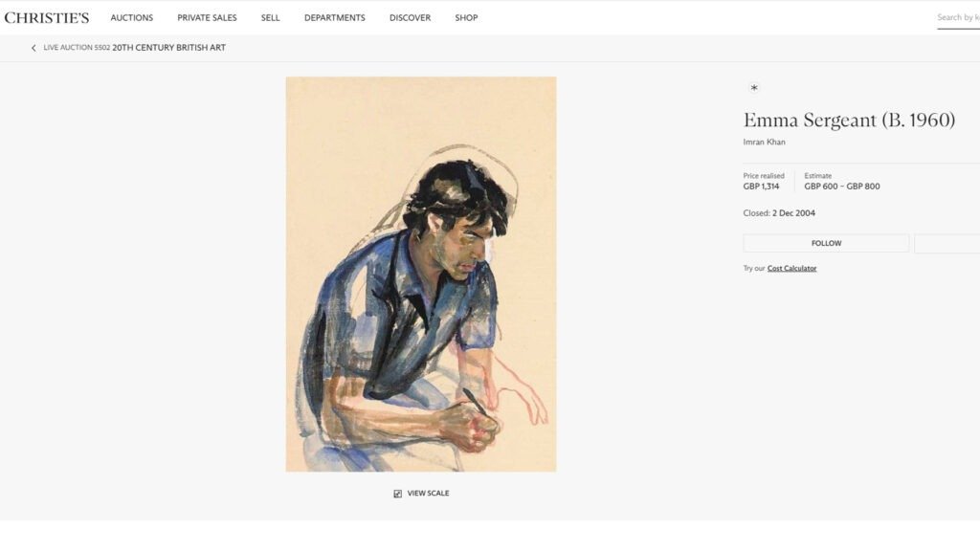Image resolution: width=980 pixels, height=551 pixels.
Task: Click the Christie's logo
Action: [x=47, y=17]
